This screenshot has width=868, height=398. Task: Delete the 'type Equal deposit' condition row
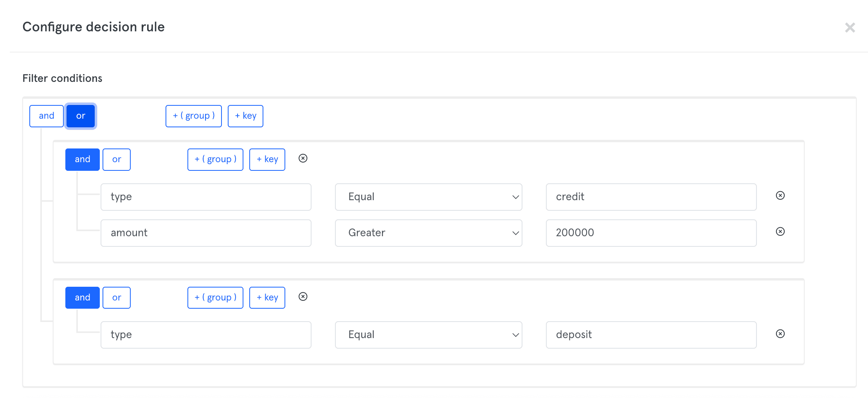click(x=780, y=334)
